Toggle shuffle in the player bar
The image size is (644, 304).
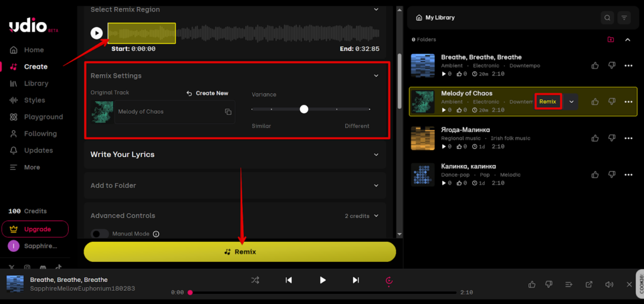[255, 280]
